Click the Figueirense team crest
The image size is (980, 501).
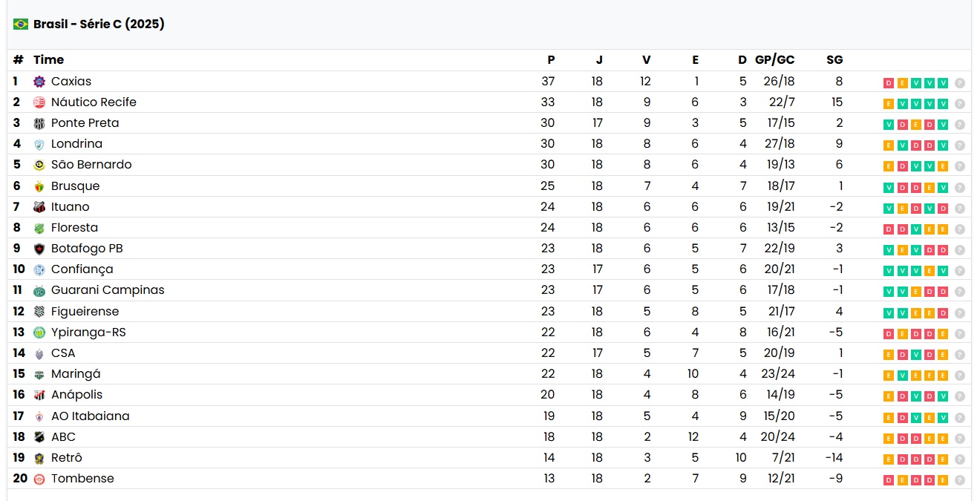(x=39, y=312)
